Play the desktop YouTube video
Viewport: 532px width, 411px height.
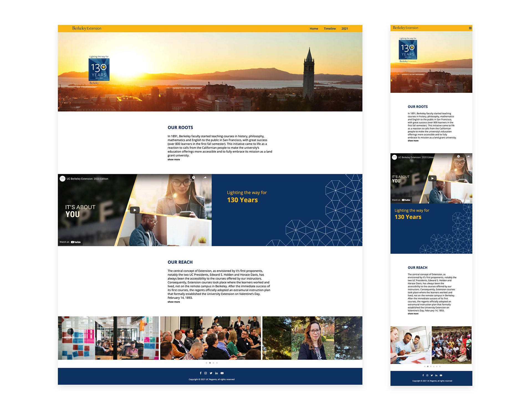[135, 210]
